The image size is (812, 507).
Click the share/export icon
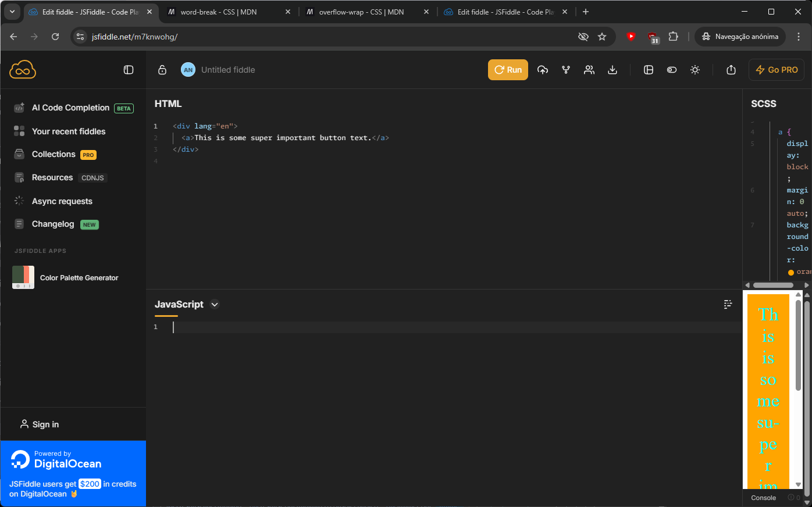point(731,70)
